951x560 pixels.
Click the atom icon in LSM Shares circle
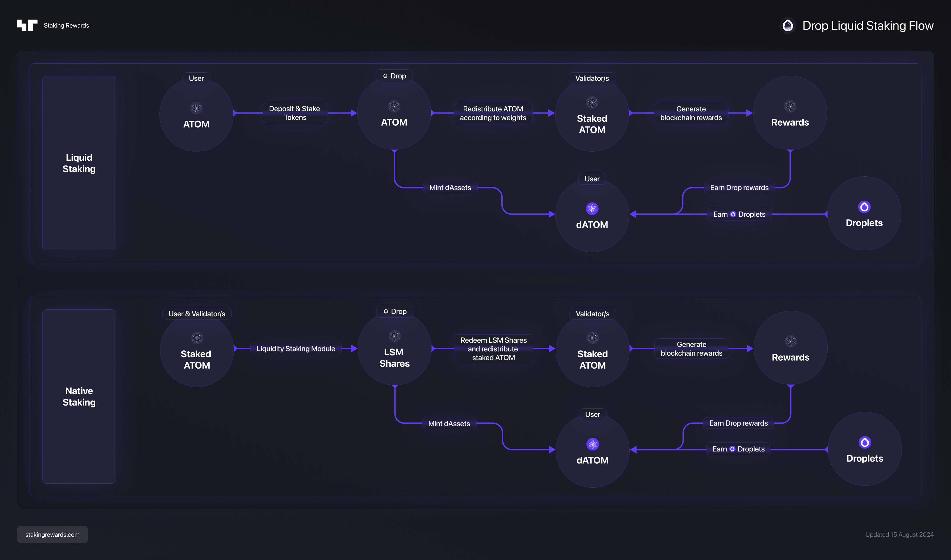394,336
